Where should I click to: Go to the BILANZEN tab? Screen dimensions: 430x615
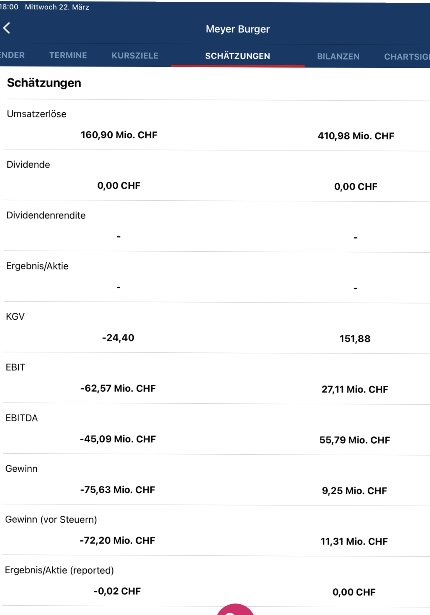[x=338, y=56]
